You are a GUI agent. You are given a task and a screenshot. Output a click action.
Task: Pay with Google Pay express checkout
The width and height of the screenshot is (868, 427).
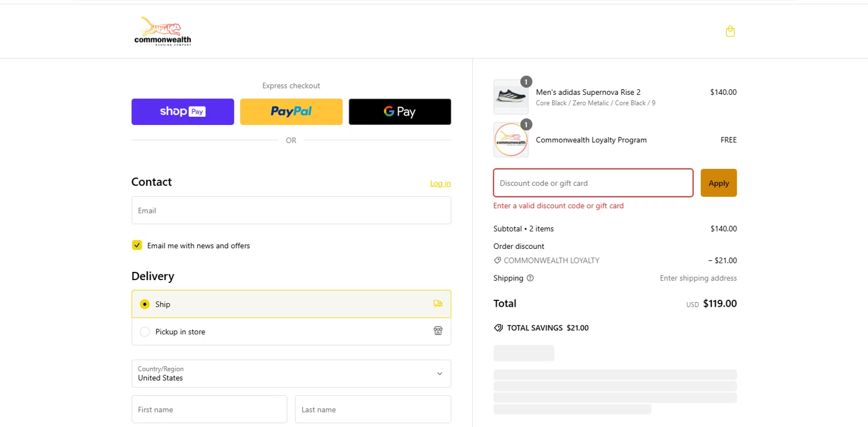[400, 112]
